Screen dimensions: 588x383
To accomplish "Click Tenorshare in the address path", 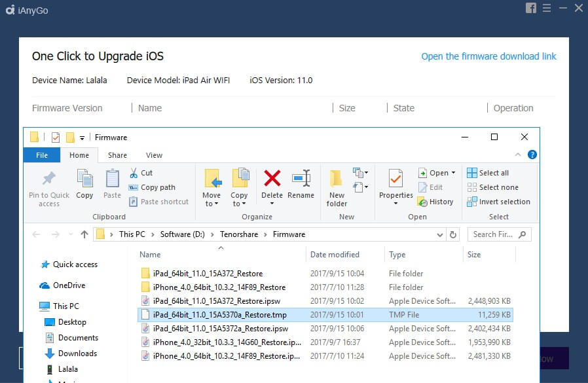I will (239, 234).
